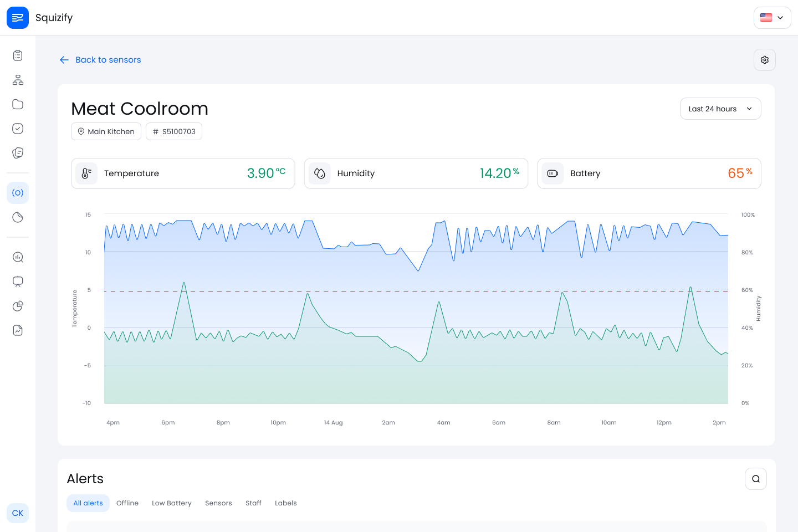
Task: Select the Low Battery tab
Action: [x=172, y=503]
